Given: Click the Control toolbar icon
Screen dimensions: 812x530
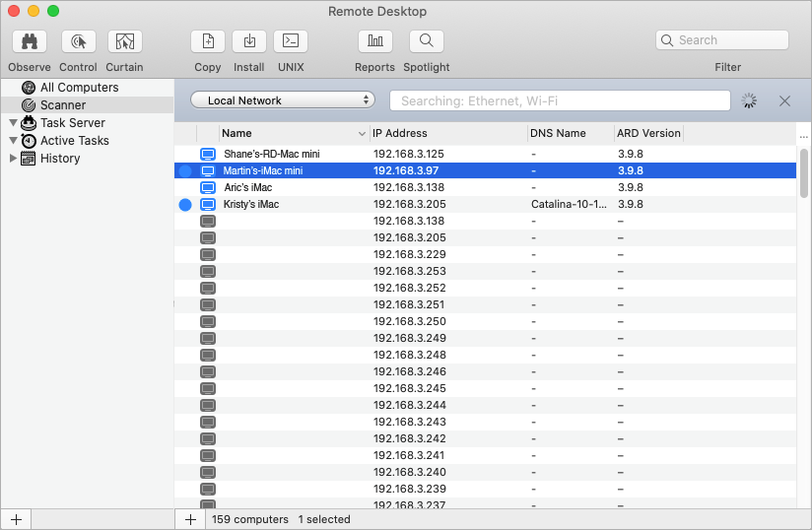Looking at the screenshot, I should tap(78, 41).
